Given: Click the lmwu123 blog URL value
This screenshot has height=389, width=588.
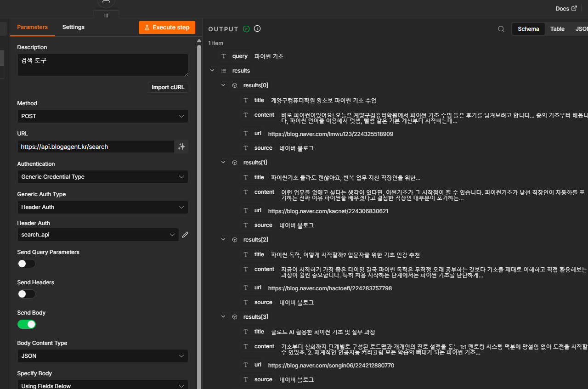Looking at the screenshot, I should click(331, 134).
